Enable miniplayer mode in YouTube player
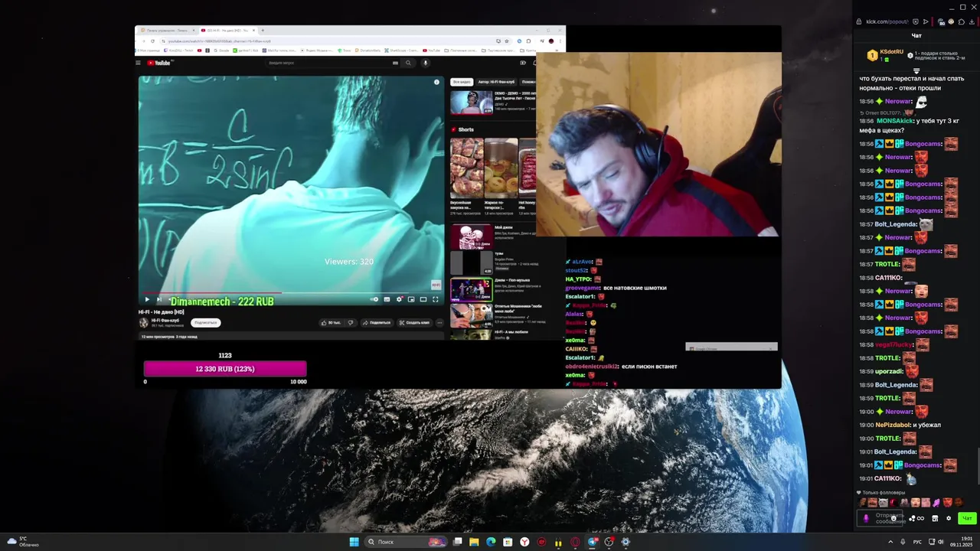Image resolution: width=980 pixels, height=551 pixels. [x=411, y=299]
